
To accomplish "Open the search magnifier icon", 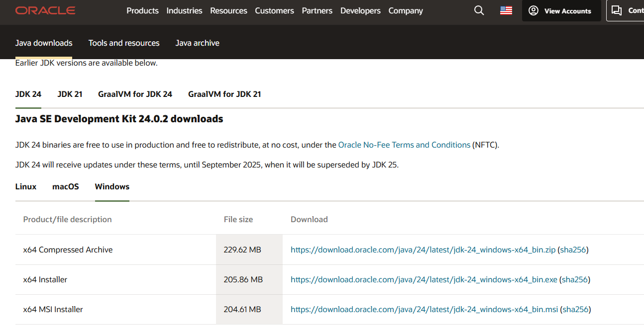I will click(479, 10).
